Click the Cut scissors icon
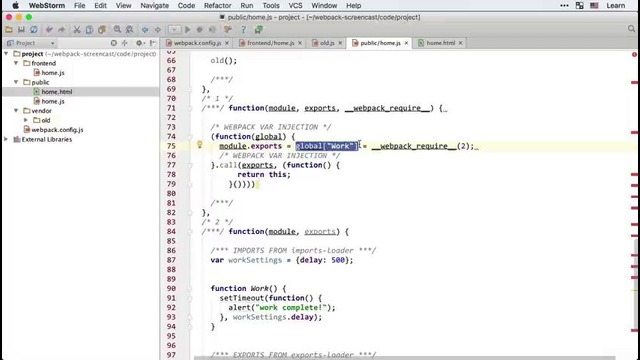 (76, 29)
